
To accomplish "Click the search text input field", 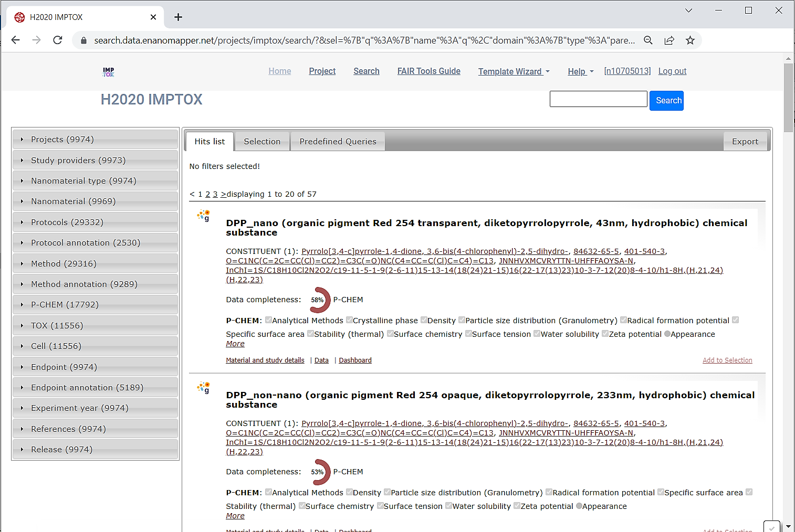I will coord(598,99).
